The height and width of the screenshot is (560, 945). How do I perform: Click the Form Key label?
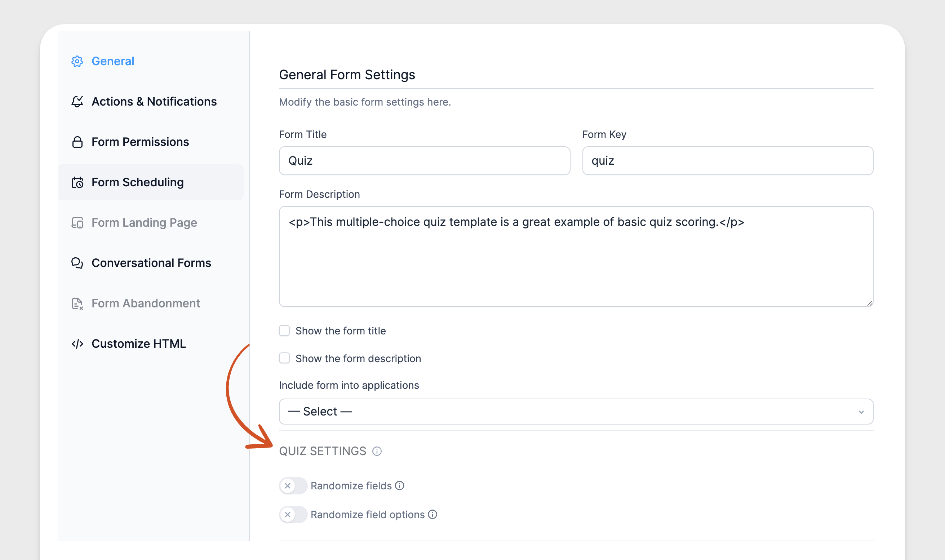[x=604, y=134]
